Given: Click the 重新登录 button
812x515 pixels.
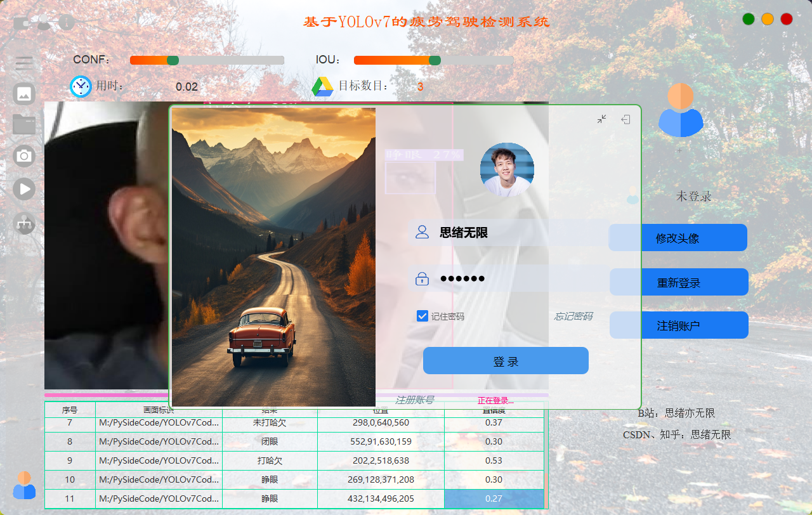Looking at the screenshot, I should pos(679,282).
